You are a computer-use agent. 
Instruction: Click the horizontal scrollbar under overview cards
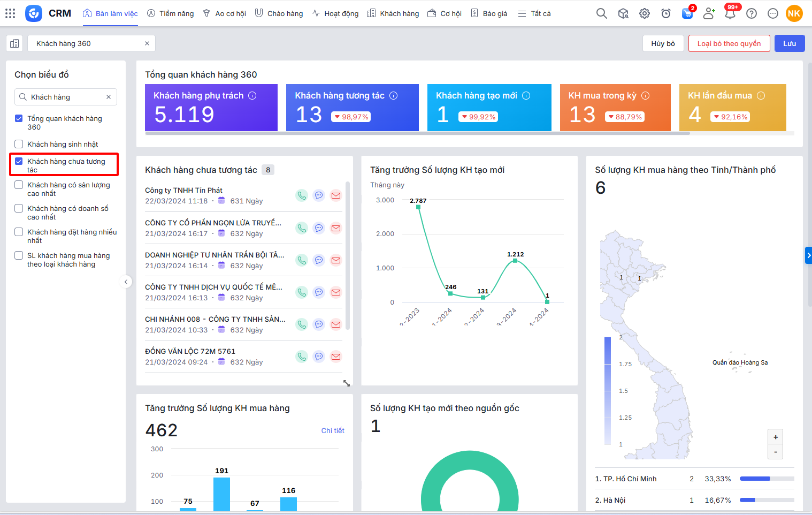(x=417, y=133)
